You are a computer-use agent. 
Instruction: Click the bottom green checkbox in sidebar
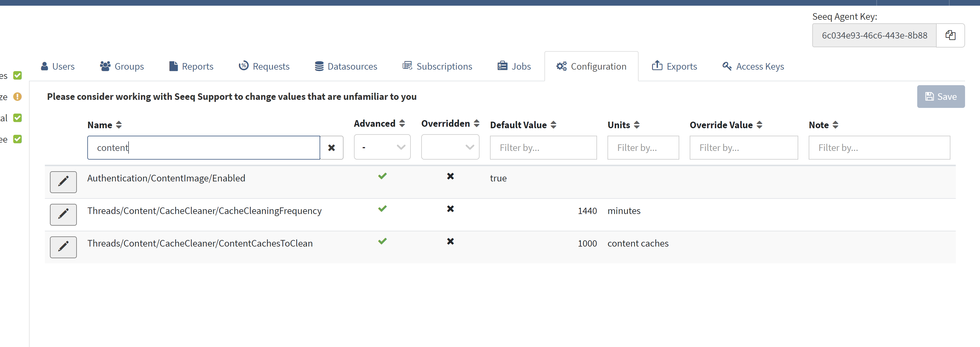[18, 139]
